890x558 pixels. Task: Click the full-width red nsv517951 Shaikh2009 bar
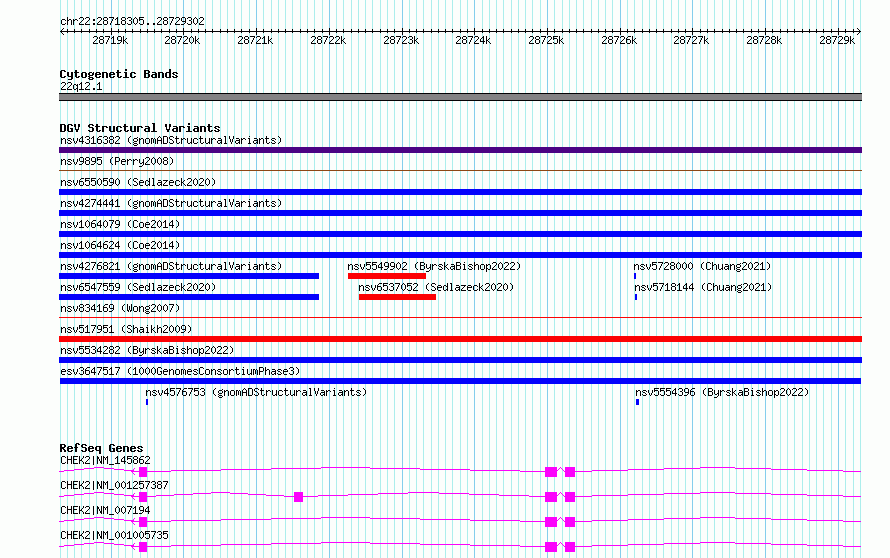click(460, 339)
